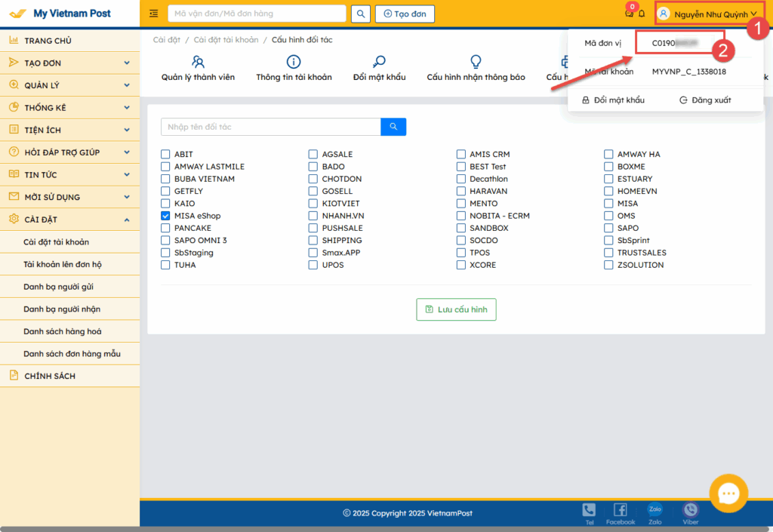Expand the TIN TỨC menu chevron

click(127, 174)
